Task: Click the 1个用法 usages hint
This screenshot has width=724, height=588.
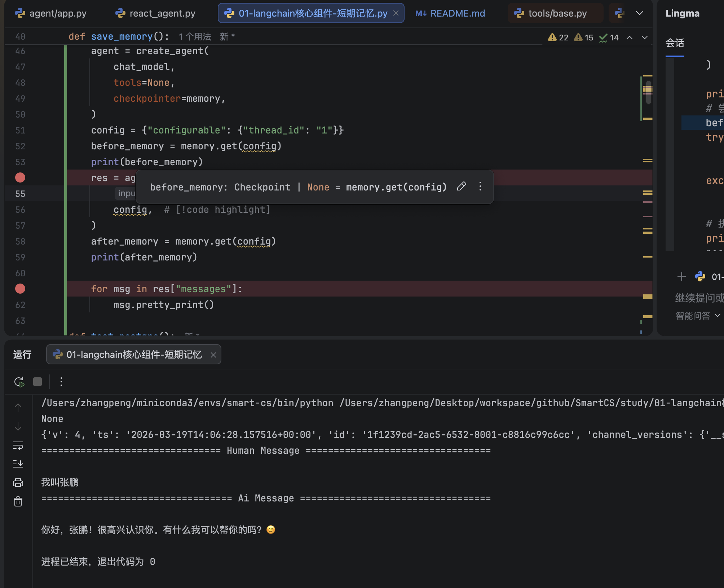Action: (195, 37)
